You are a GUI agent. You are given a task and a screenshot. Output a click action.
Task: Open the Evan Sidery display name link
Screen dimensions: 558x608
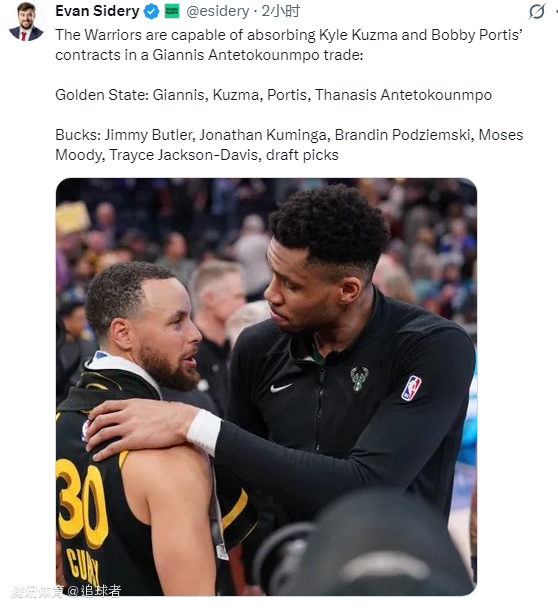click(97, 11)
